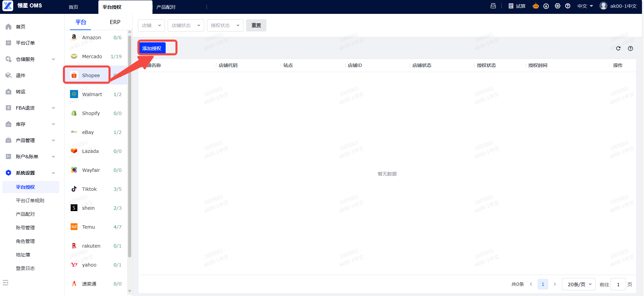Switch to the 首页 top tab
The width and height of the screenshot is (644, 296).
coord(73,7)
